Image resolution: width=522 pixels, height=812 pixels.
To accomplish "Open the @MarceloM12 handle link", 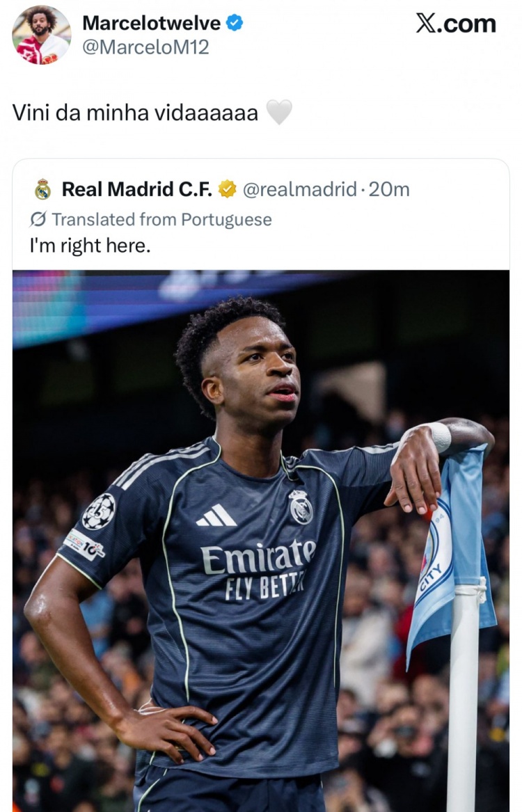I will (x=145, y=47).
